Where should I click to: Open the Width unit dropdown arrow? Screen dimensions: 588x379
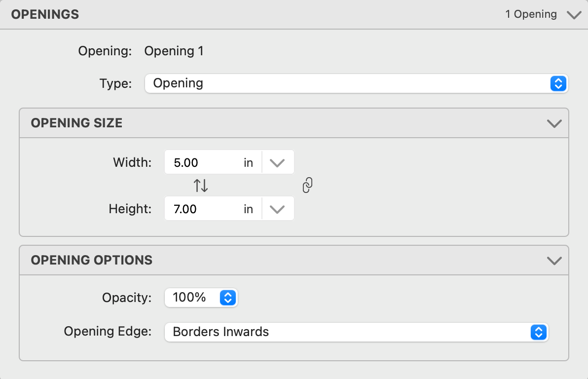[x=278, y=163]
